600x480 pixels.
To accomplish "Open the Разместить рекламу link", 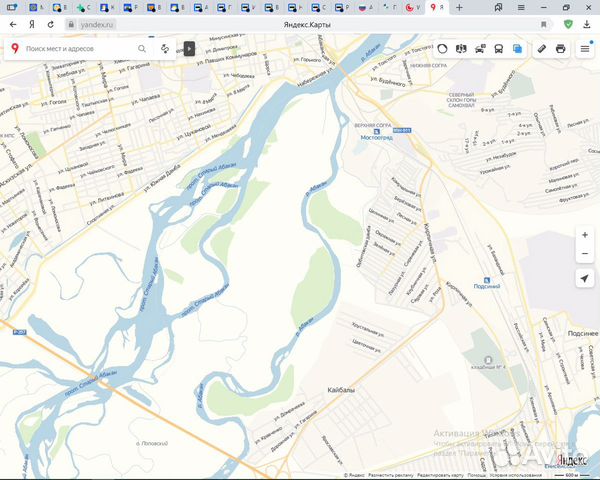I will pyautogui.click(x=391, y=475).
